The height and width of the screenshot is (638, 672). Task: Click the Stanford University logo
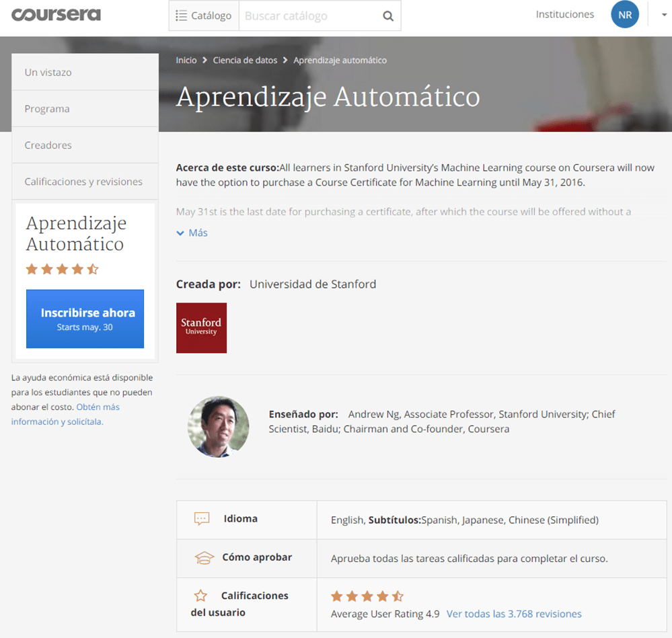(201, 327)
